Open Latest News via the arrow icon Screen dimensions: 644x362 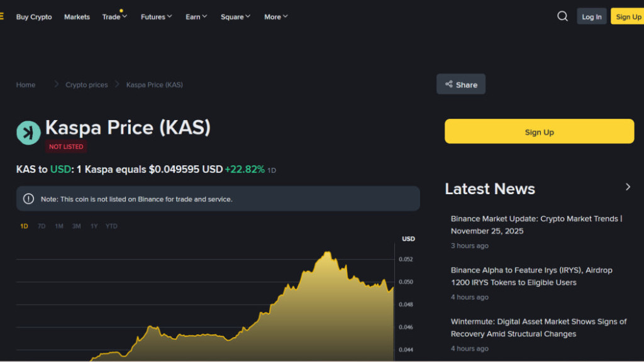(x=627, y=187)
